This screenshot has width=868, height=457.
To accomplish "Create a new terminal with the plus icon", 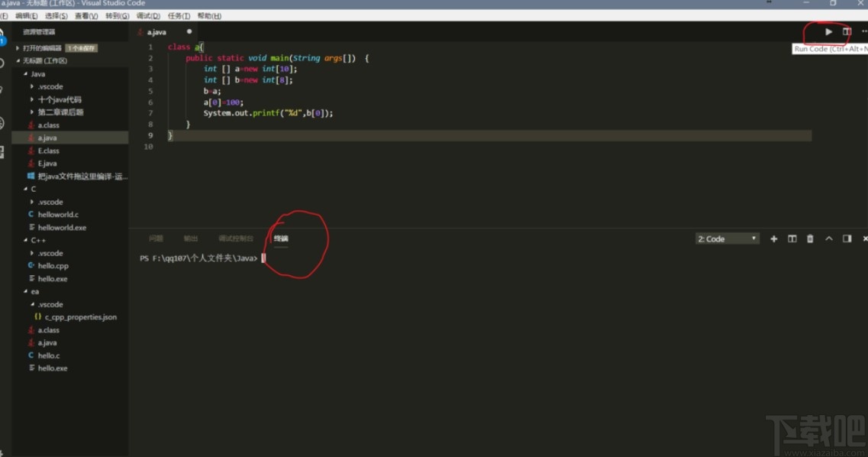I will coord(774,238).
